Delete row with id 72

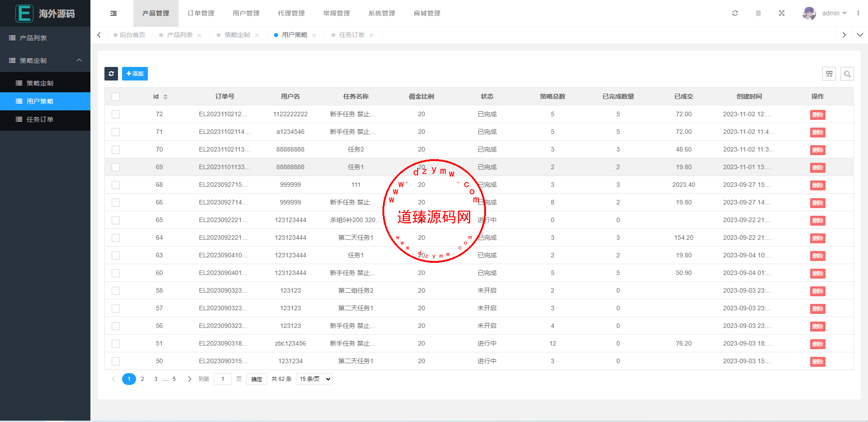click(x=817, y=114)
